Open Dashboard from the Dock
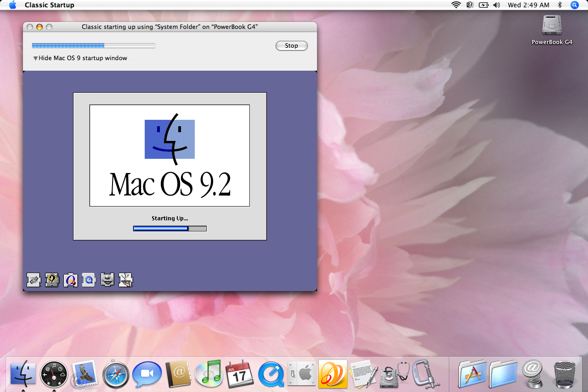 coord(54,374)
